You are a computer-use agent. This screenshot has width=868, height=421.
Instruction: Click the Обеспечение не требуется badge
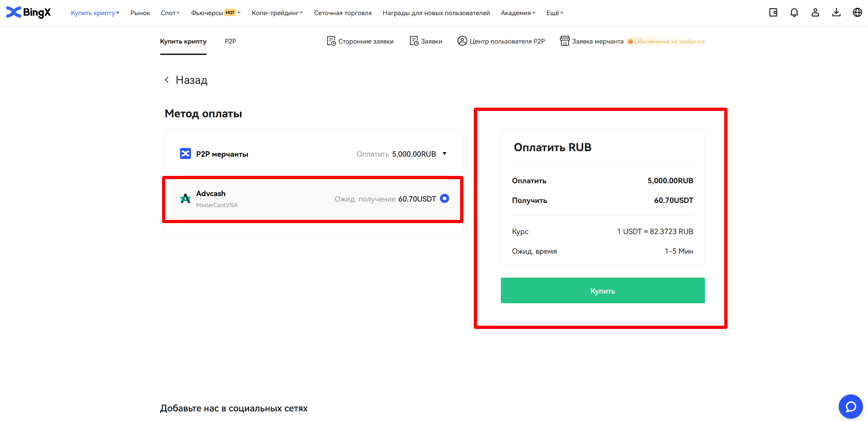coord(666,41)
